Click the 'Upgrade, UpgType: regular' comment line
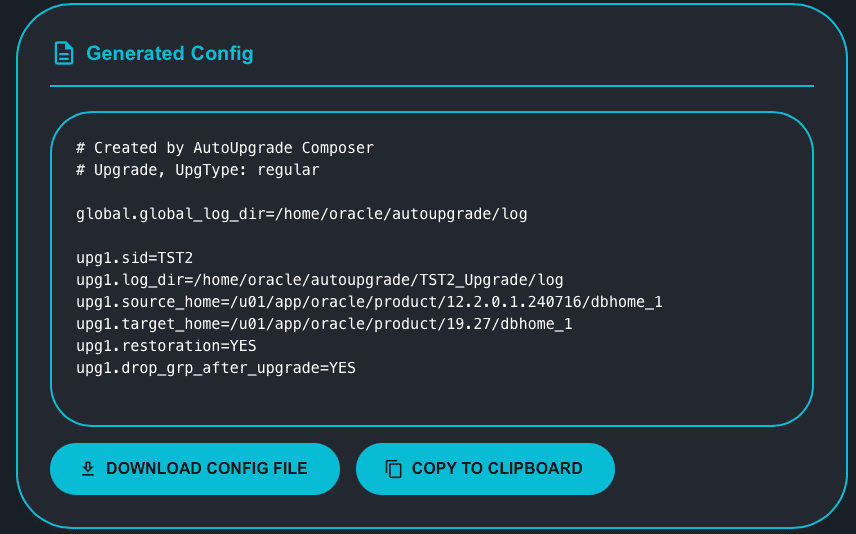The height and width of the screenshot is (534, 856). [x=198, y=170]
